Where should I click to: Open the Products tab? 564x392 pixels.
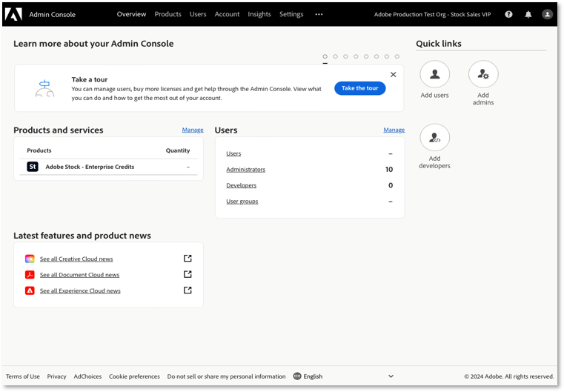168,14
